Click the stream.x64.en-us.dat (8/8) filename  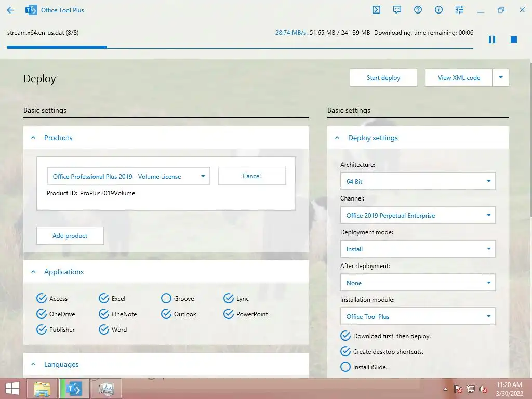point(43,33)
